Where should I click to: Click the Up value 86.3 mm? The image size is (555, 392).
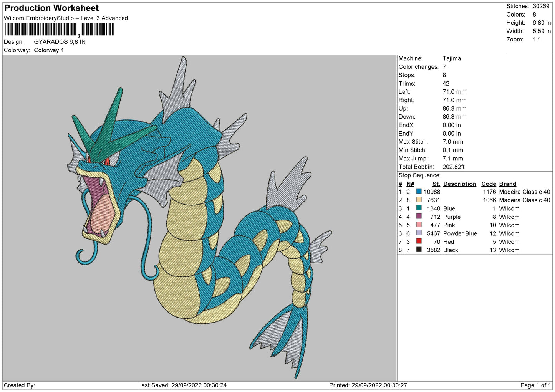(454, 109)
